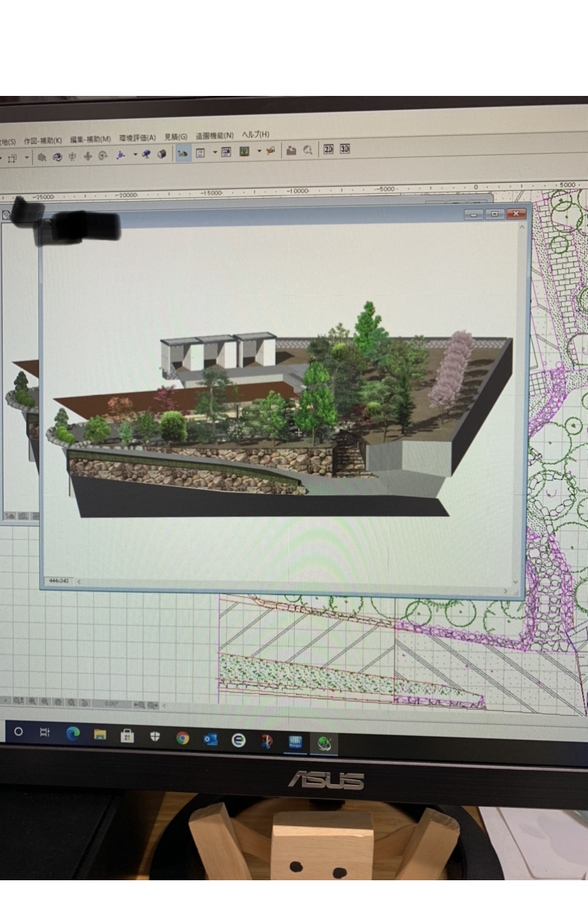Open the ヘルプ(H) menu
The height and width of the screenshot is (903, 588).
point(256,134)
